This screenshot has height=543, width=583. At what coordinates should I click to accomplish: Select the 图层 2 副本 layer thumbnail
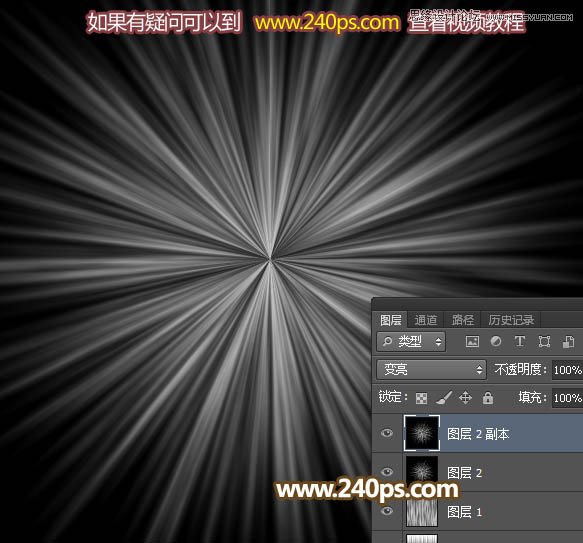pos(422,433)
